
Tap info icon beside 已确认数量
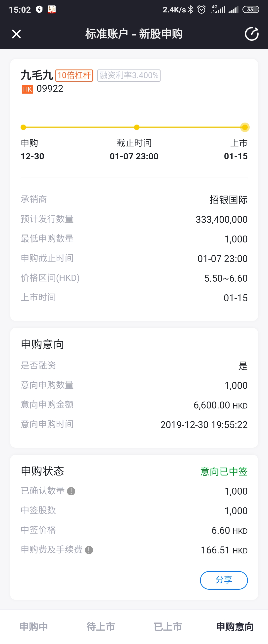pyautogui.click(x=71, y=491)
